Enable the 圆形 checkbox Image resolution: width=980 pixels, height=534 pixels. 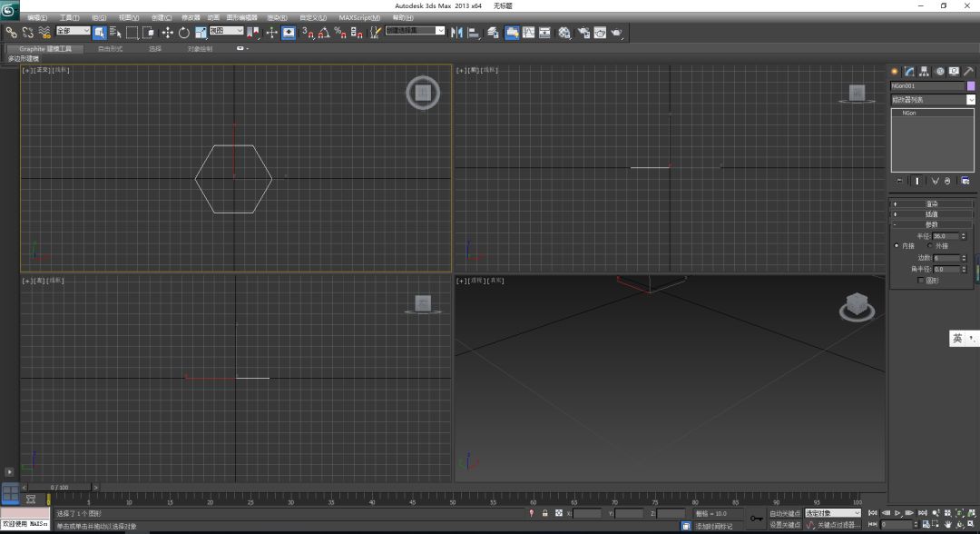coord(921,281)
